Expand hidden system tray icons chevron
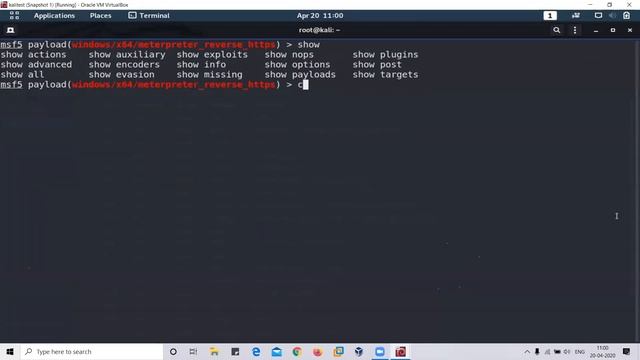Viewport: 640px width, 360px height. click(527, 351)
